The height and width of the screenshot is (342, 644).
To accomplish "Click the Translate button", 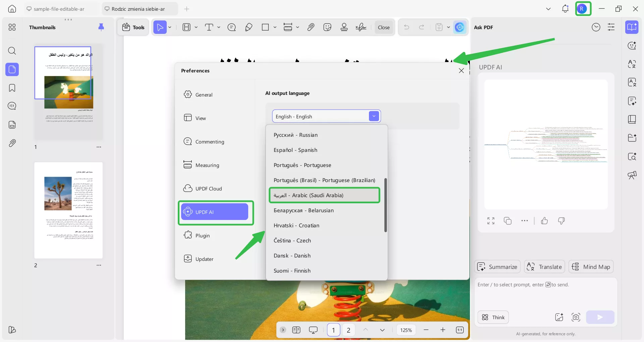I will (x=544, y=267).
